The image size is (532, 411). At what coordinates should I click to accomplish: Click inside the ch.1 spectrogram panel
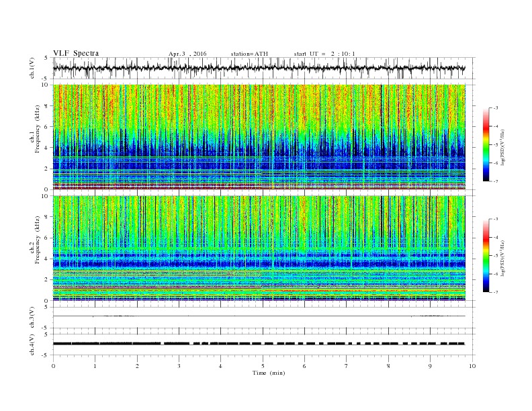click(x=259, y=137)
